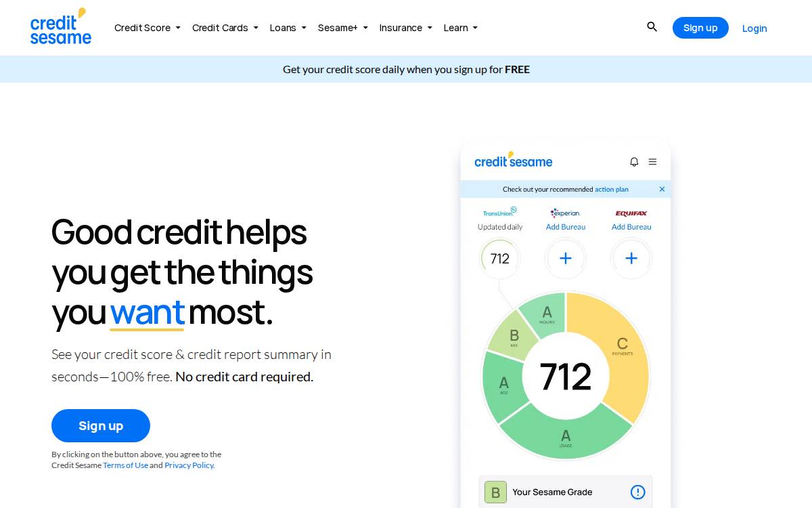Image resolution: width=812 pixels, height=508 pixels.
Task: Click the B grade badge near Sesame Grade
Action: coord(495,492)
